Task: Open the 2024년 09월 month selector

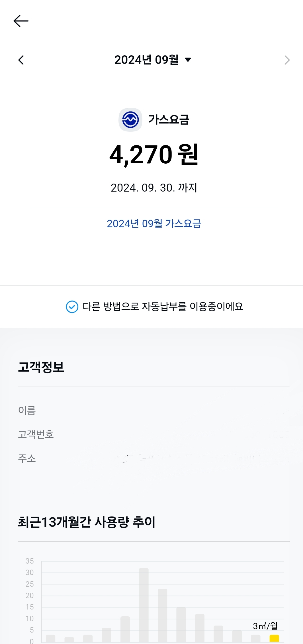Action: [146, 60]
